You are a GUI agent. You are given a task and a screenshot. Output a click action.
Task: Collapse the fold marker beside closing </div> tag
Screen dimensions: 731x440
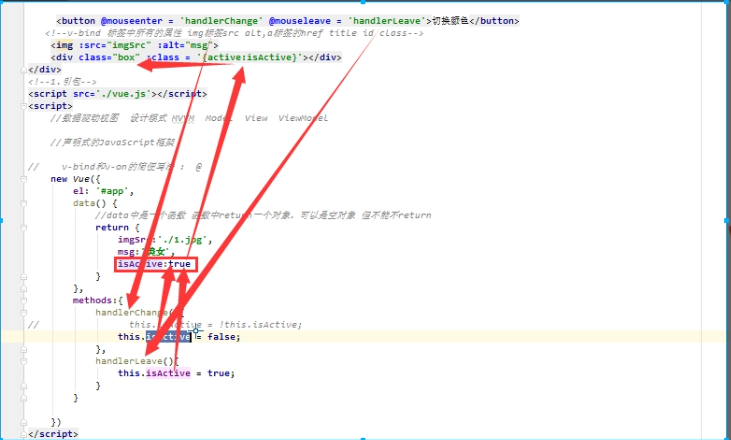coord(23,70)
